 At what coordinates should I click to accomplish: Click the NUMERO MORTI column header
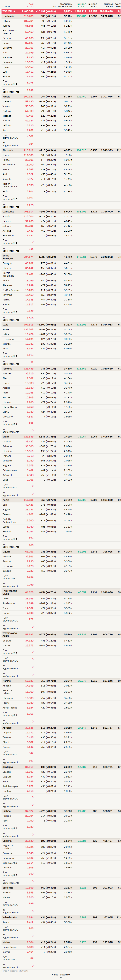[x=93, y=6]
